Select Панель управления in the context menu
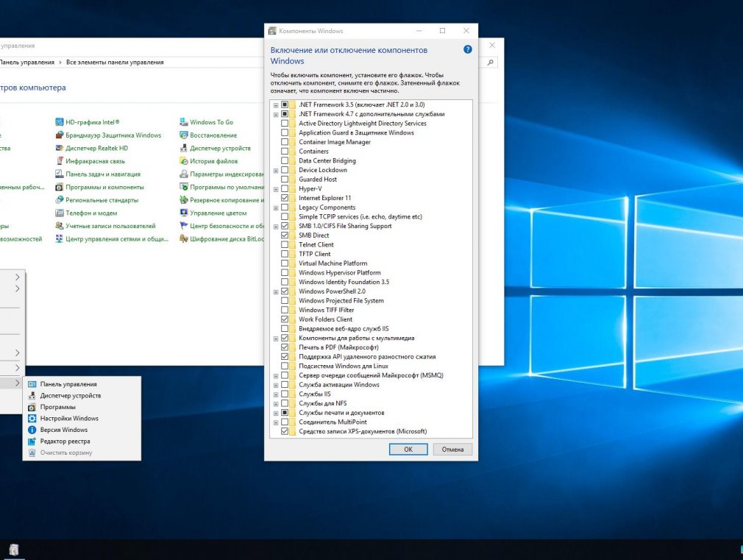 click(82, 384)
